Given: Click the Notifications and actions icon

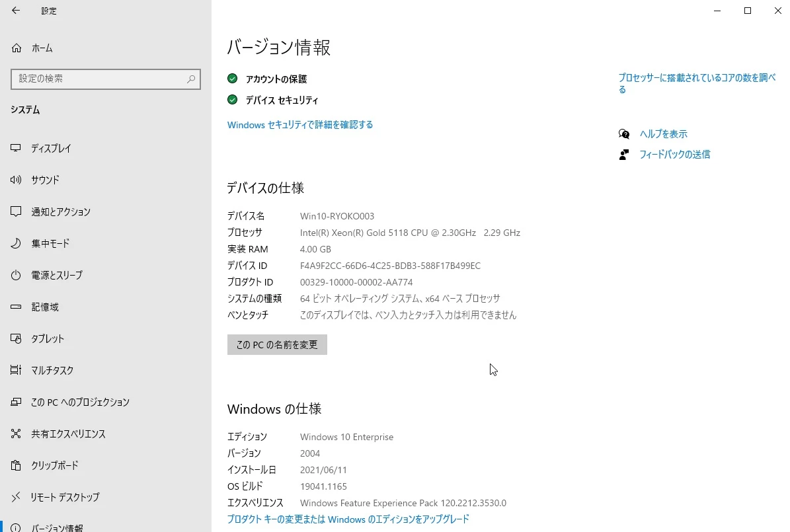Looking at the screenshot, I should point(16,211).
